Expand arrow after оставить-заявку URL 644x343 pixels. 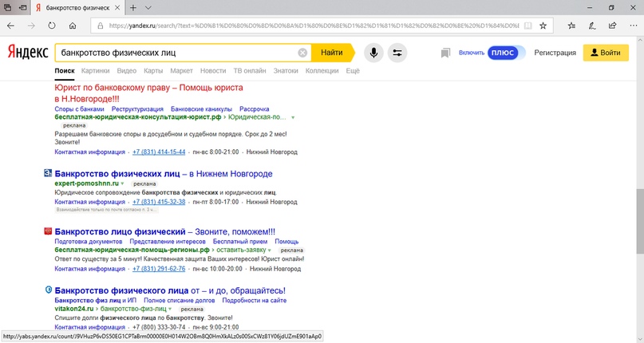click(x=270, y=250)
